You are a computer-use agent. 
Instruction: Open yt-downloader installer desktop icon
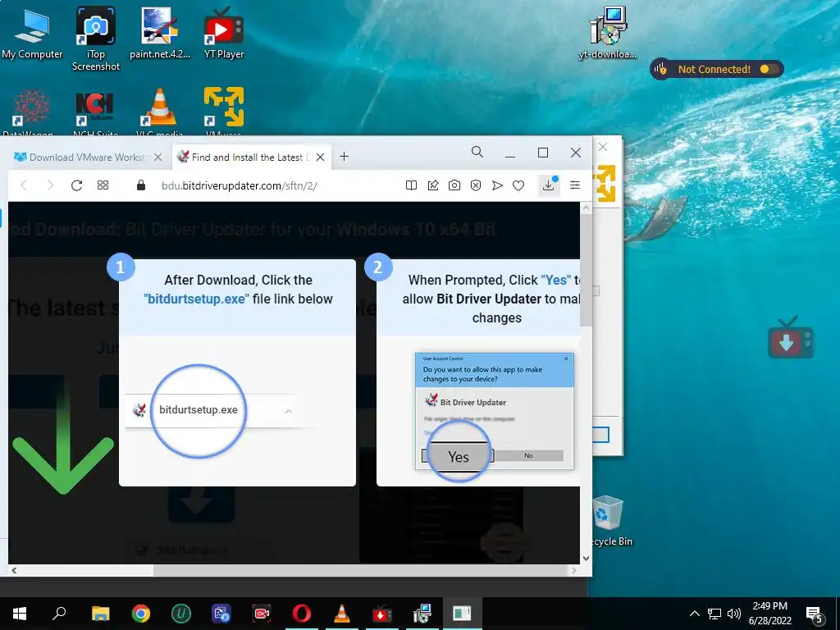point(608,33)
